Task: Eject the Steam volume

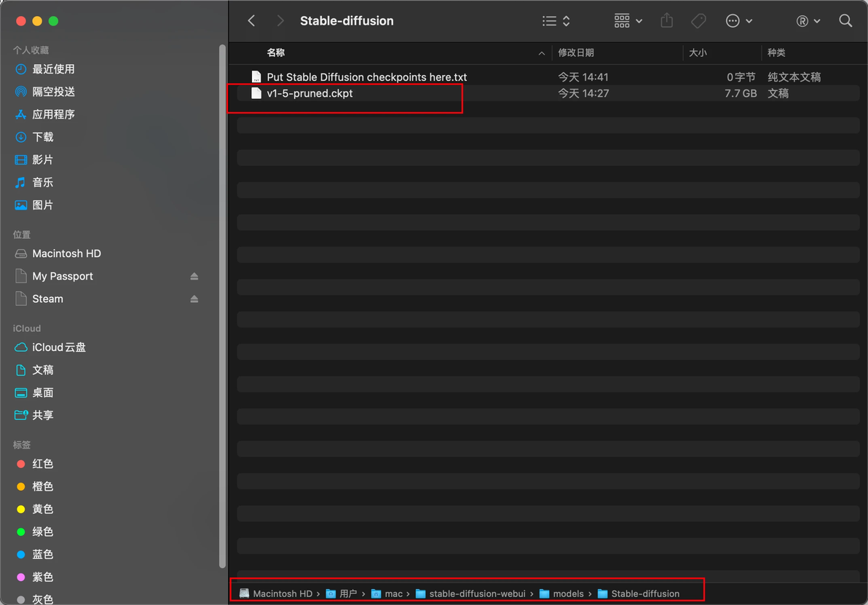Action: coord(194,299)
